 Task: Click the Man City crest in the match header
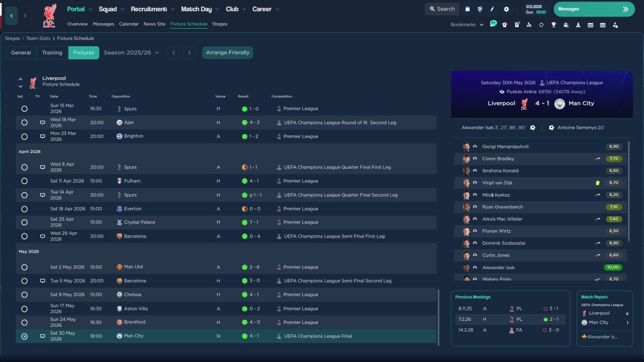click(559, 104)
